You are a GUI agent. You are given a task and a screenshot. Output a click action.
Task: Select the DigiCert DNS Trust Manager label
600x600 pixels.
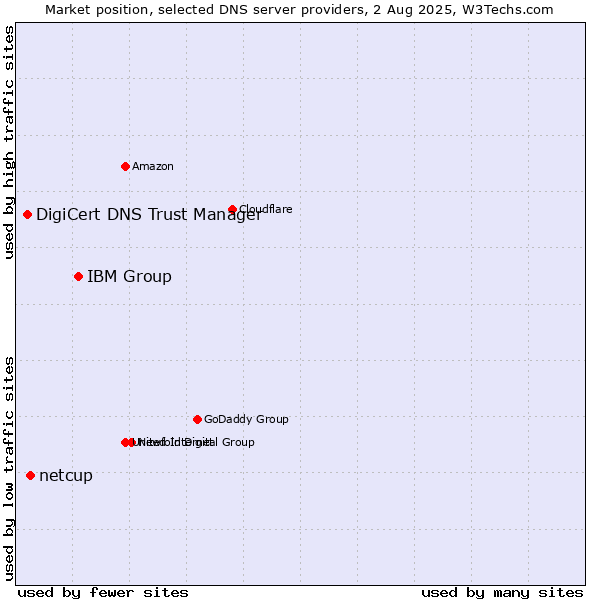pos(149,215)
